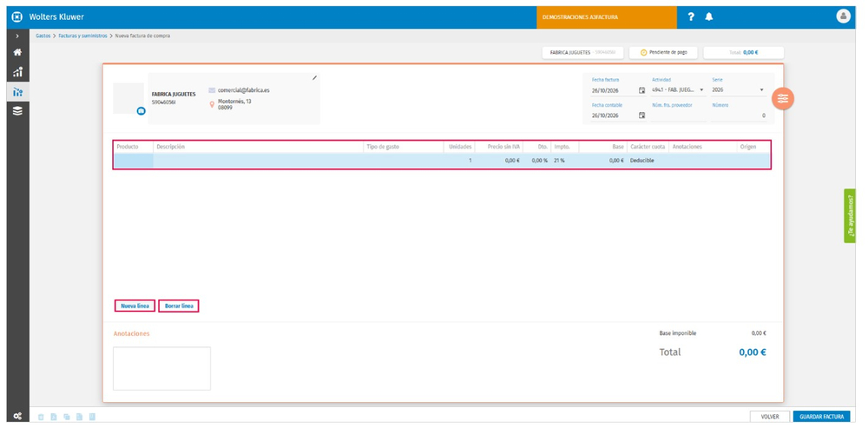Open DEMOSTRACIONES A3FACTURA company selector
Viewport: 868px width, 428px height.
pyautogui.click(x=606, y=17)
